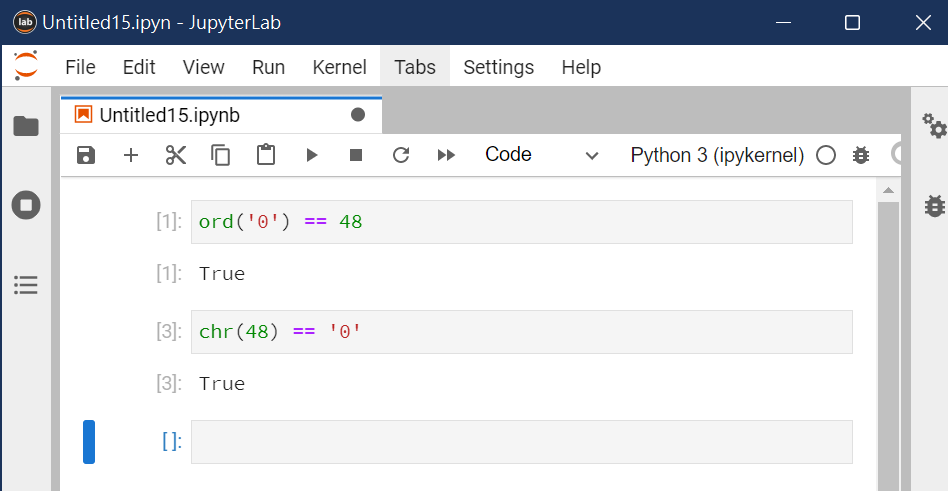
Task: Click the empty [ ]: cell prompt
Action: (172, 442)
